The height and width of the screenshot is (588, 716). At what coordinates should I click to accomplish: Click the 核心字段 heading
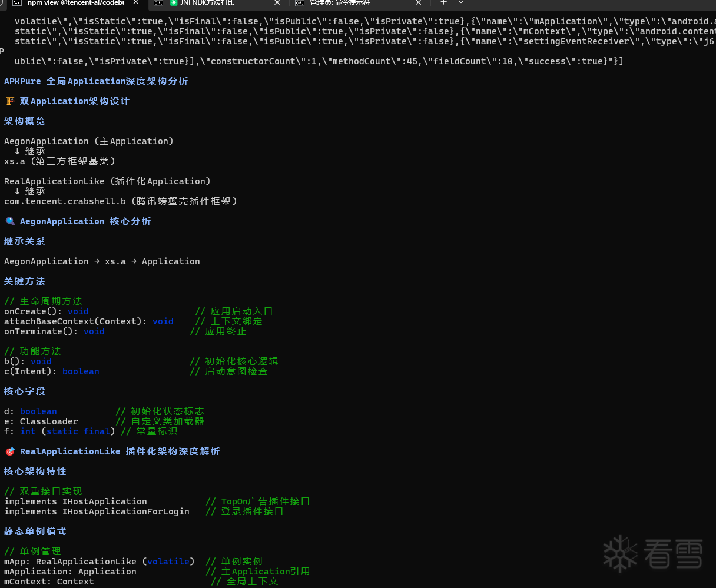(25, 391)
